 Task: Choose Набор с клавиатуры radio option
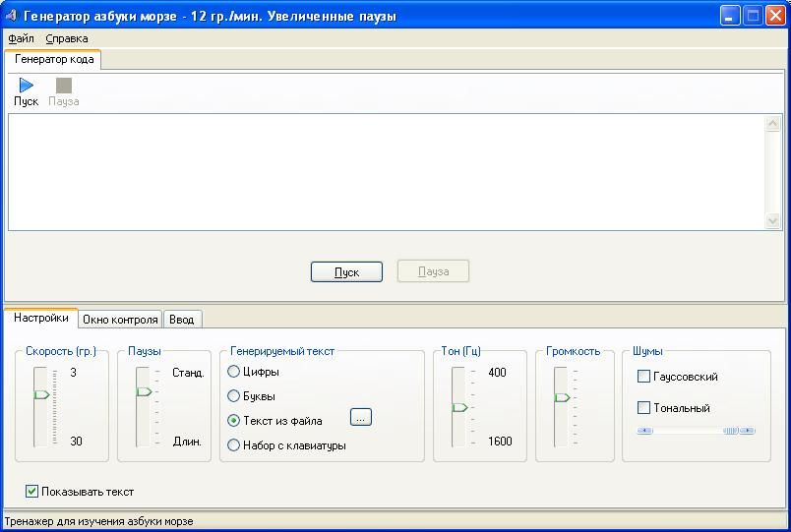click(234, 445)
